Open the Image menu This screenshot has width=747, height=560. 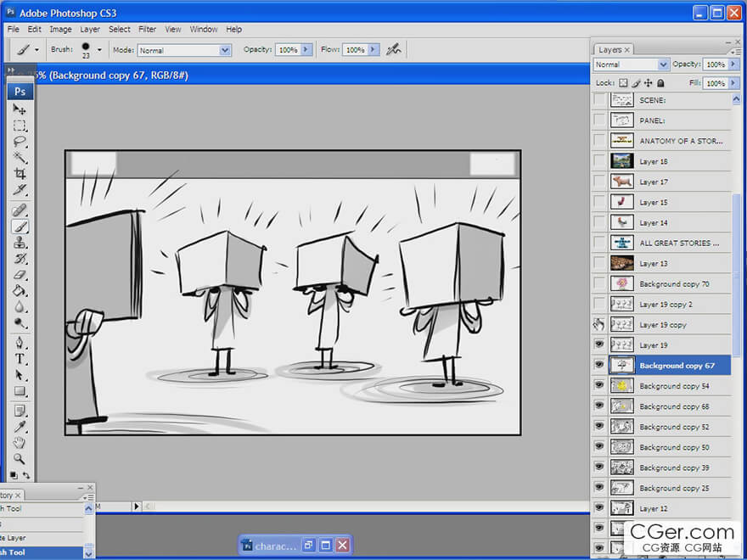pyautogui.click(x=60, y=29)
